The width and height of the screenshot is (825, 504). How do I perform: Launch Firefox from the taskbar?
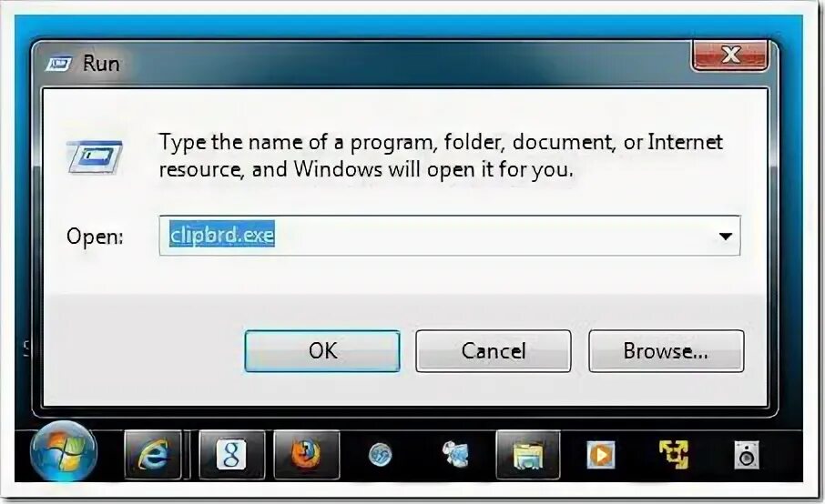[x=306, y=455]
